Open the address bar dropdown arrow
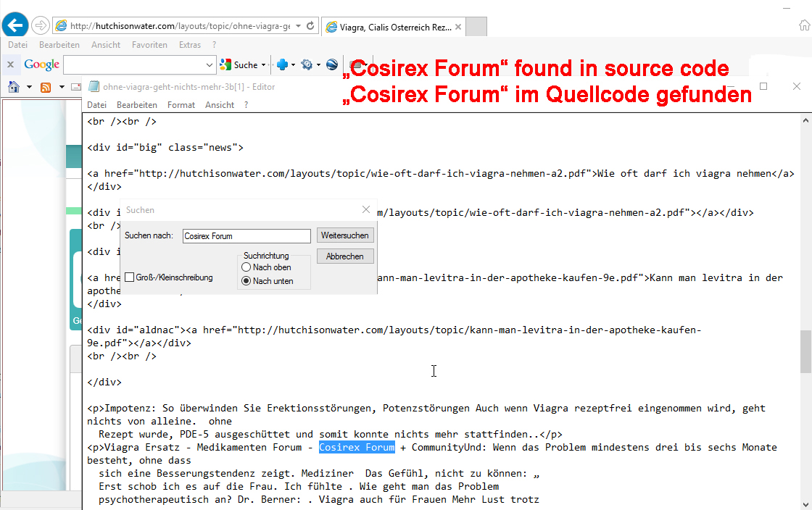 [298, 26]
